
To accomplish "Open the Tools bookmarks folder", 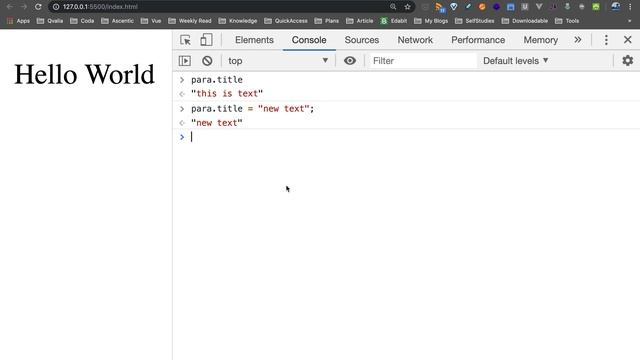I will point(567,21).
